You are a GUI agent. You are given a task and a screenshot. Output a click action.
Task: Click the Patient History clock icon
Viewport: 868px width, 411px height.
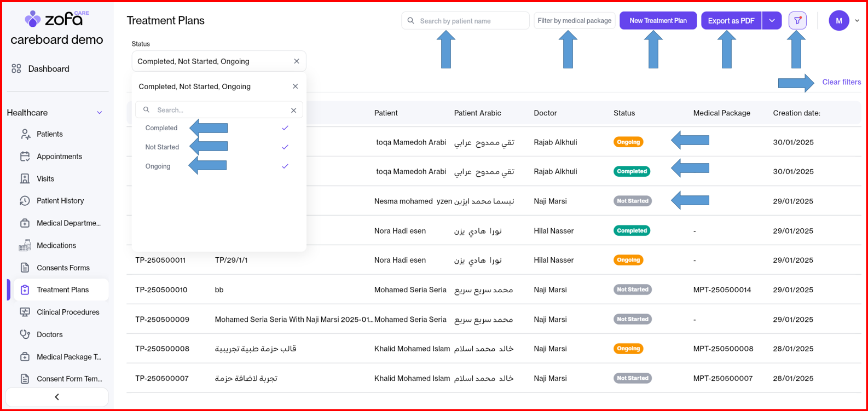tap(25, 201)
